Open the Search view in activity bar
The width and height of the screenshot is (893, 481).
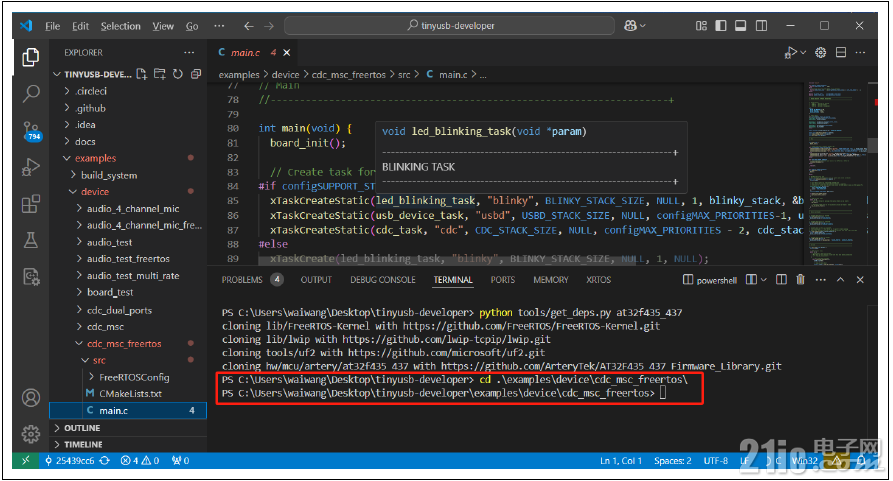click(x=31, y=94)
